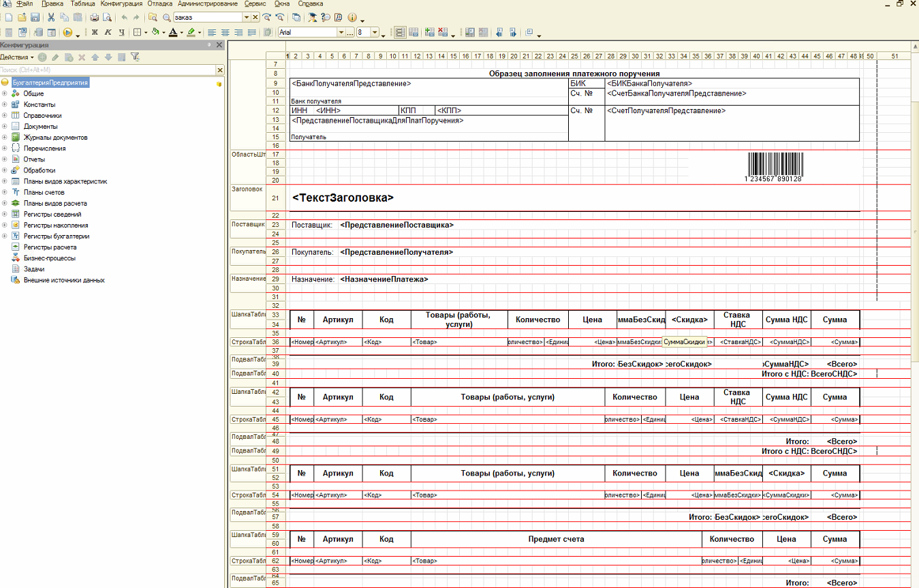Click the <ТекстЗаголовка> cell in the template
This screenshot has width=919, height=588.
coord(343,198)
